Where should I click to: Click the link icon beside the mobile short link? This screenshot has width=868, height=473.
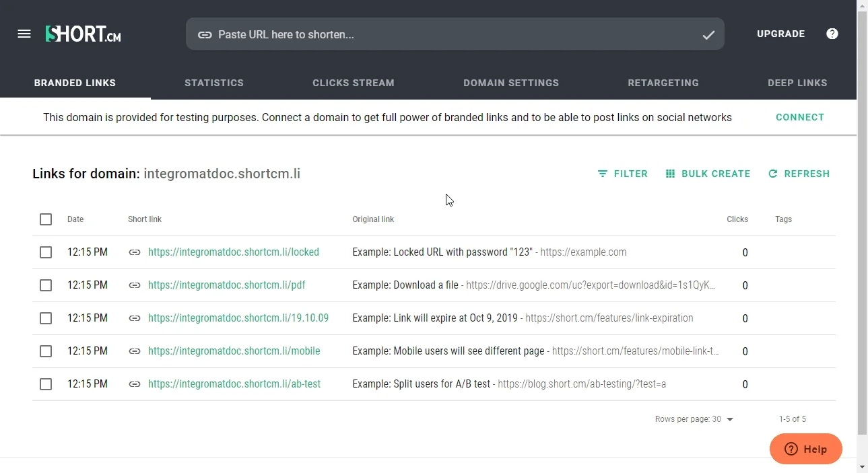tap(135, 351)
